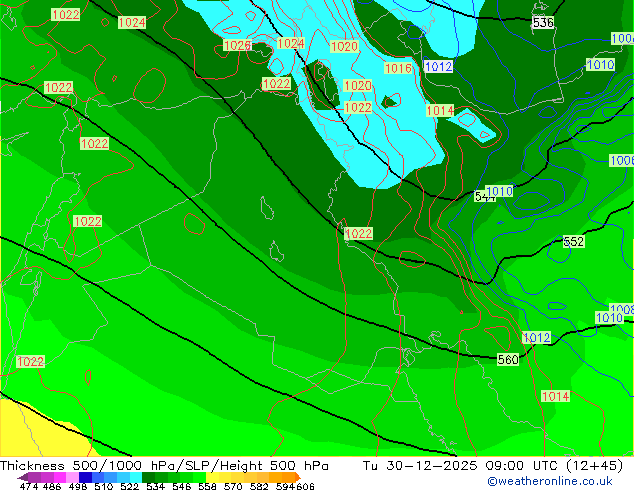This screenshot has height=490, width=634.
Task: Click the dark blue legend swatch
Action: tap(85, 477)
